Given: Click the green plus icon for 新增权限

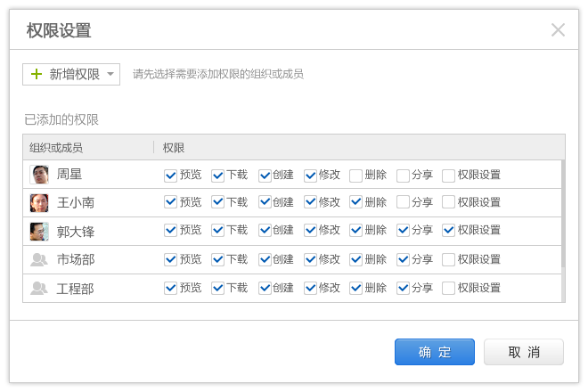Looking at the screenshot, I should [x=37, y=74].
